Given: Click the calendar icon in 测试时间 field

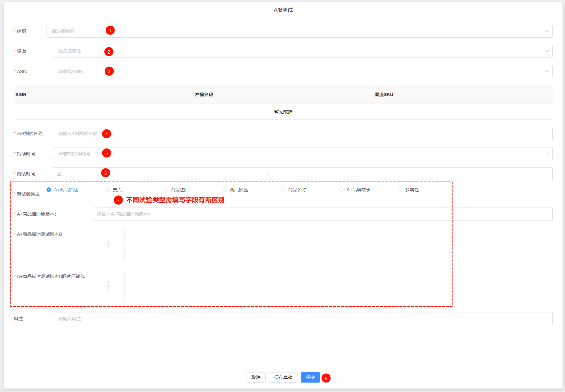Looking at the screenshot, I should click(59, 174).
